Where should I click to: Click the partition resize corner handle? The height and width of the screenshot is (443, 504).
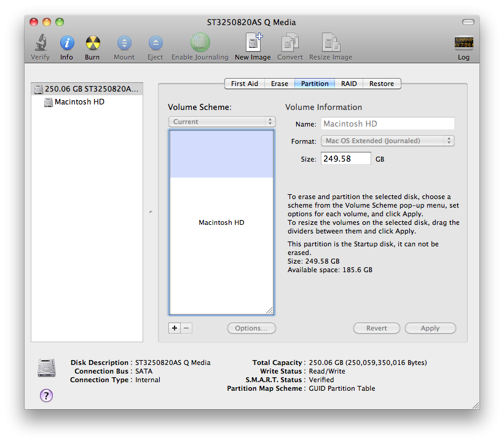(270, 310)
